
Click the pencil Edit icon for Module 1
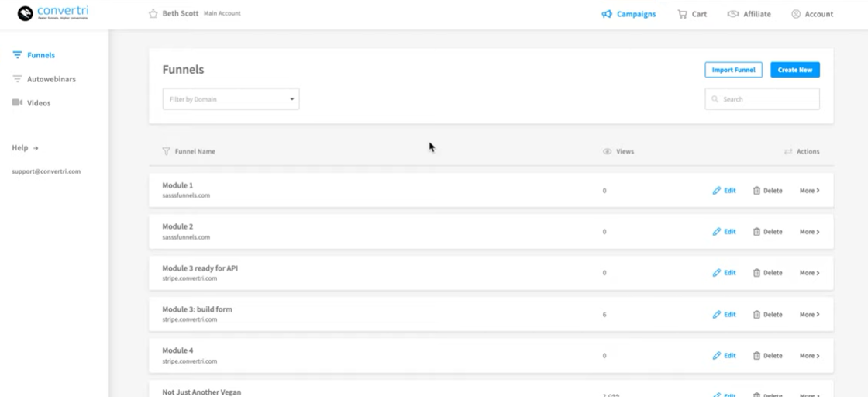[x=717, y=191]
